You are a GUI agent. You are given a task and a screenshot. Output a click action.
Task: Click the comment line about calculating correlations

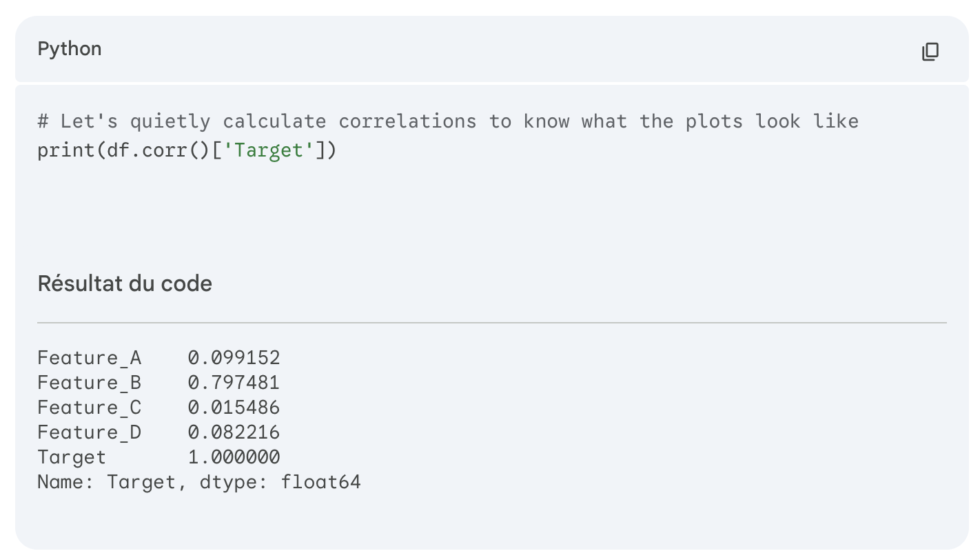tap(447, 121)
